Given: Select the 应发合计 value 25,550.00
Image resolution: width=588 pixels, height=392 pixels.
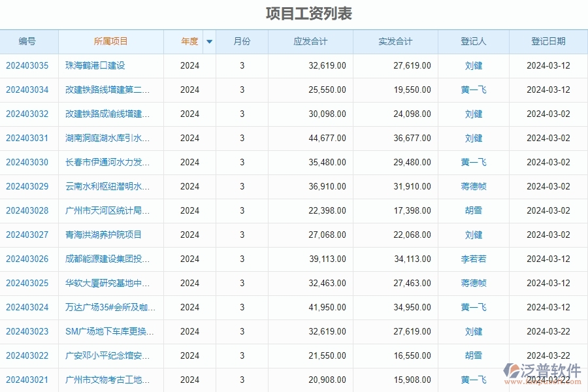Looking at the screenshot, I should coord(327,90).
